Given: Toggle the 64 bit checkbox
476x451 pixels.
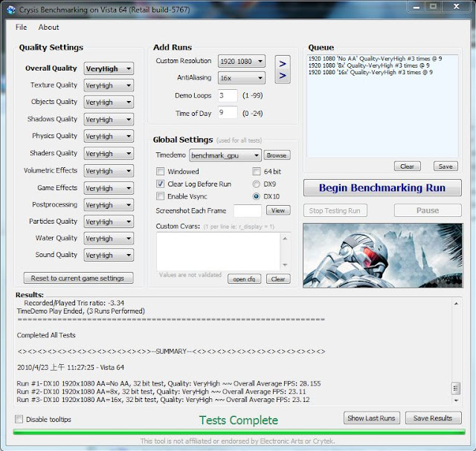Looking at the screenshot, I should point(256,172).
